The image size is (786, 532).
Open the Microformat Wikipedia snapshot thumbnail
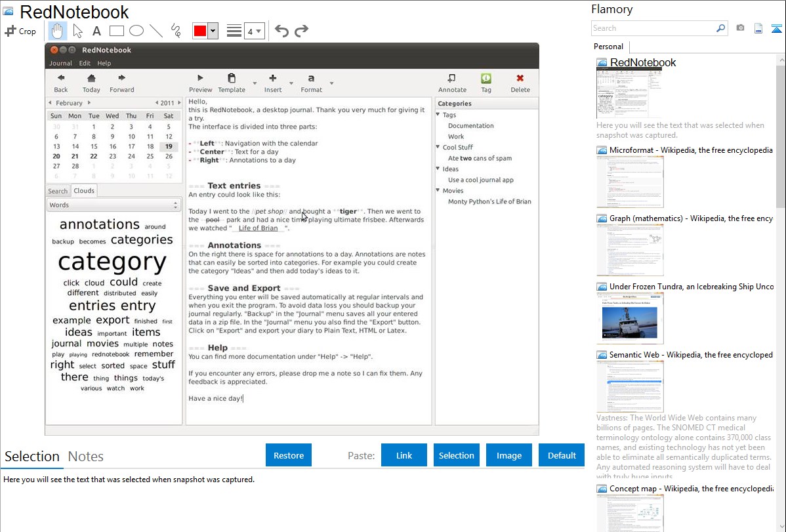(630, 182)
